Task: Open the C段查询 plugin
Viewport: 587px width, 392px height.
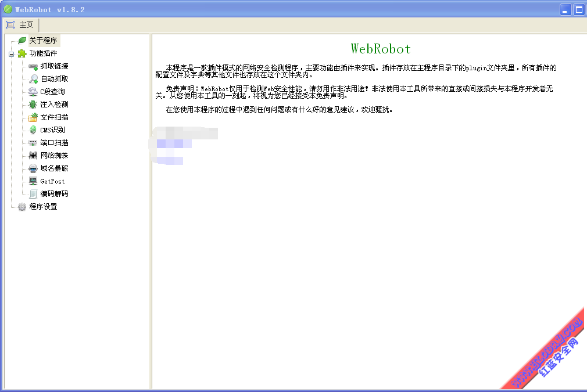Action: [x=52, y=92]
